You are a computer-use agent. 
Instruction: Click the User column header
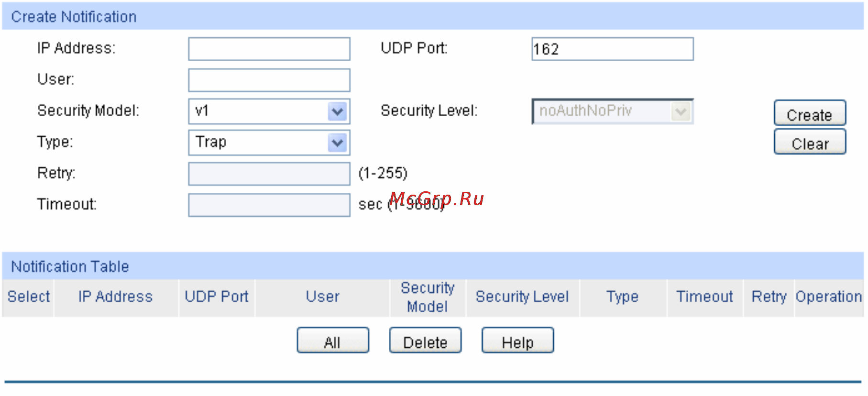coord(323,297)
